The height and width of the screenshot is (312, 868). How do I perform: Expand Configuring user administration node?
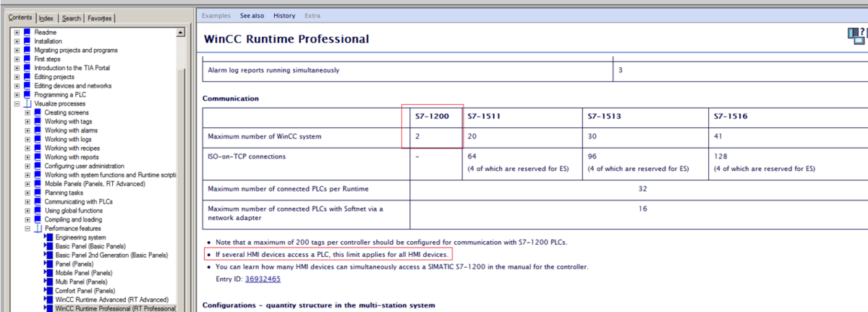tap(27, 166)
